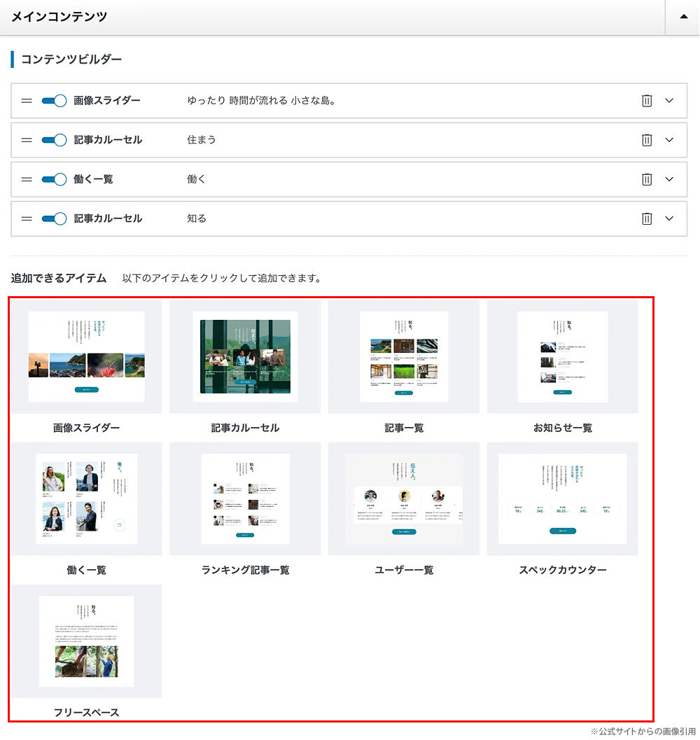Image resolution: width=700 pixels, height=740 pixels.
Task: Grab the drag handle of 画像スライダー row
Action: pyautogui.click(x=27, y=101)
